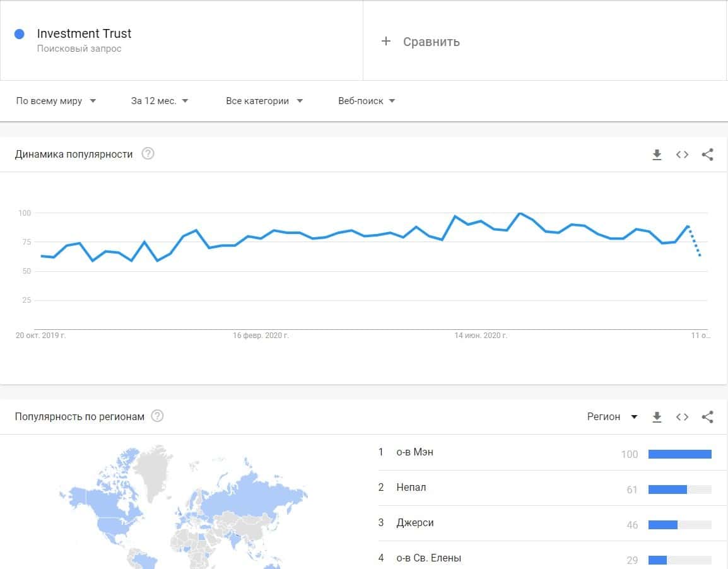728x569 pixels.
Task: Expand the За 12 мес. time range dropdown
Action: pos(160,101)
